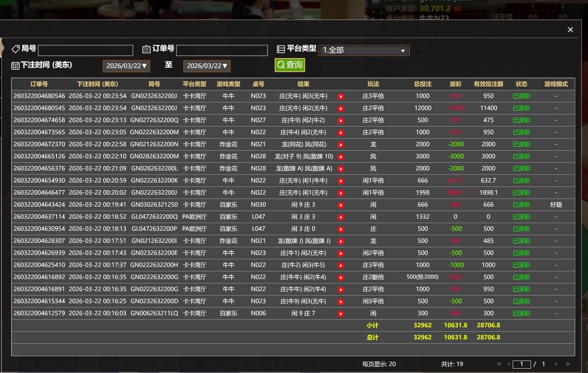This screenshot has width=588, height=373.
Task: Click the 派彩 column header
Action: point(455,84)
